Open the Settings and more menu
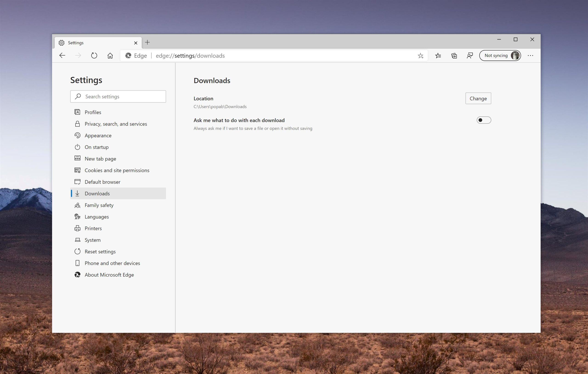This screenshot has height=374, width=588. [x=530, y=55]
